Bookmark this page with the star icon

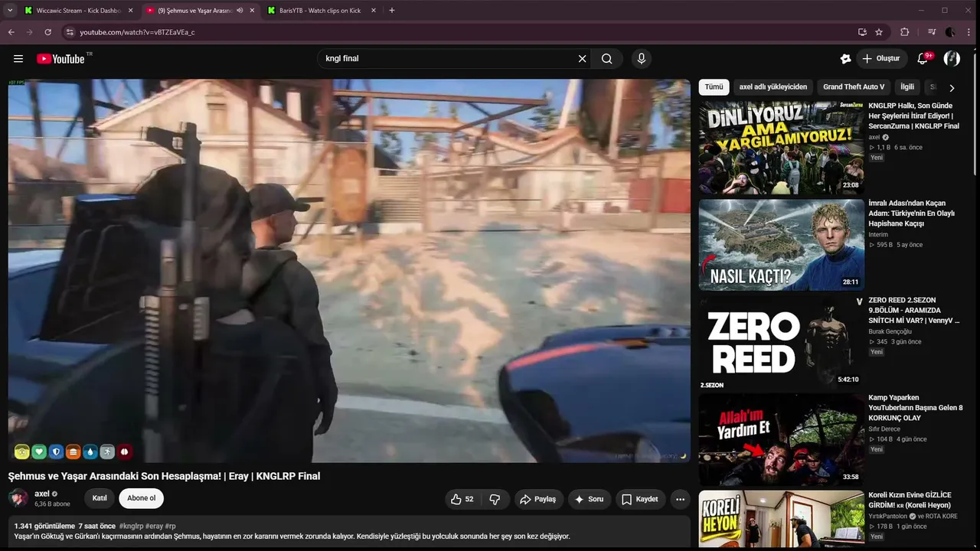point(879,32)
